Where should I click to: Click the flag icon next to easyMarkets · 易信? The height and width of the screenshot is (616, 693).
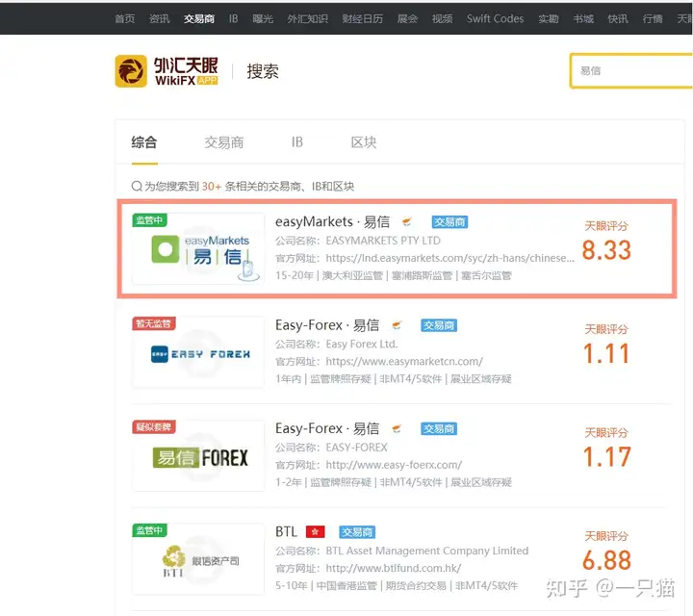coord(407,221)
